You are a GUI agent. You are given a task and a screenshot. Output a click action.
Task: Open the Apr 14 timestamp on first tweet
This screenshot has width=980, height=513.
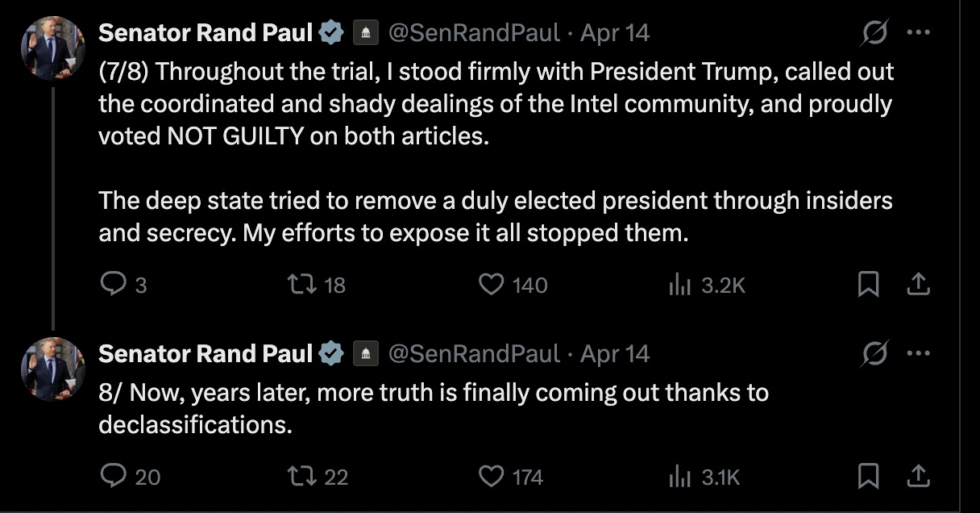tap(615, 33)
